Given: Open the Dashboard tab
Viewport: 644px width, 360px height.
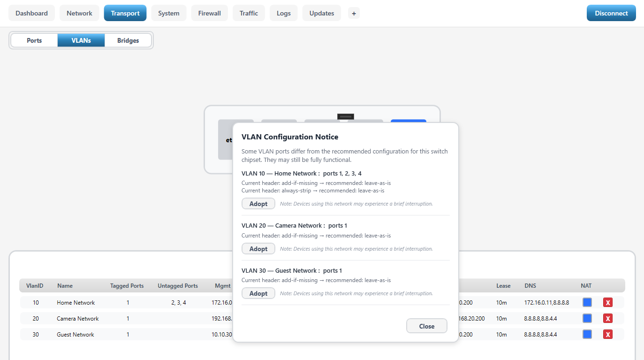Looking at the screenshot, I should click(x=31, y=13).
